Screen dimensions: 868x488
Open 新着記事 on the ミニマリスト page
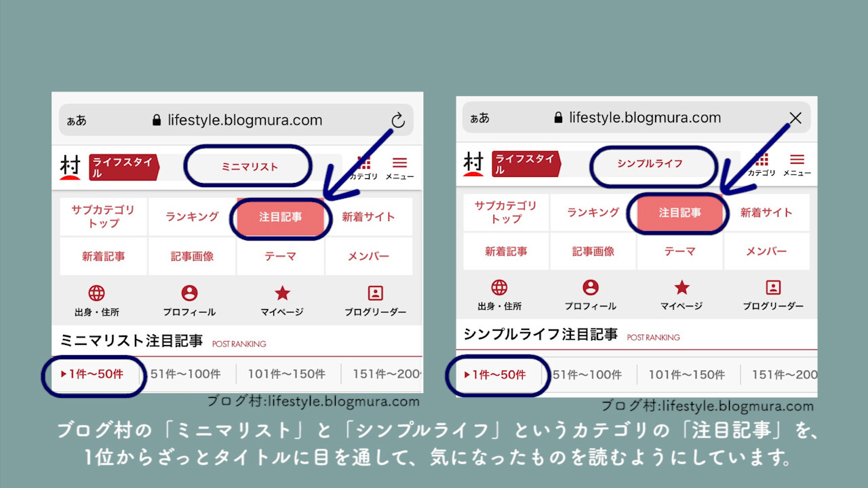point(103,256)
